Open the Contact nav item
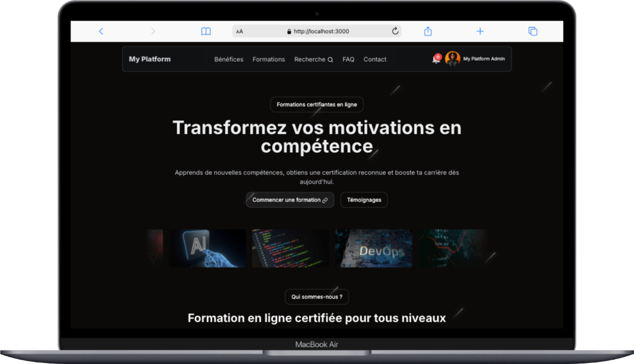The height and width of the screenshot is (364, 634). pyautogui.click(x=375, y=60)
